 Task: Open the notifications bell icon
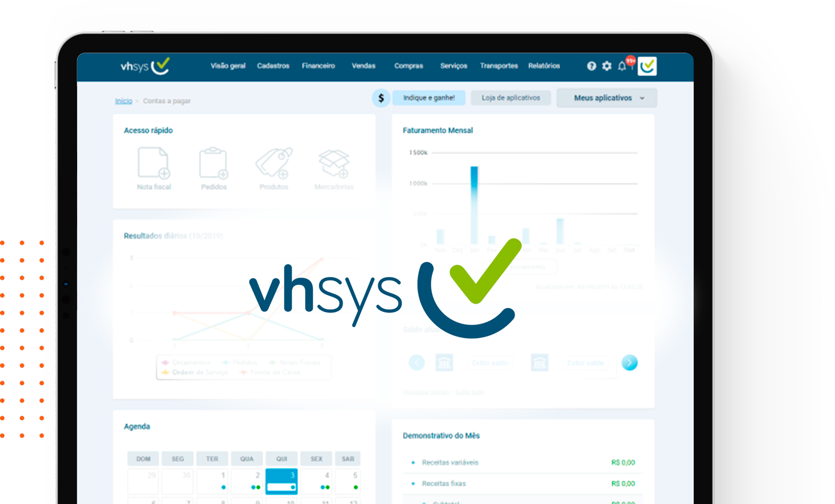(x=622, y=66)
